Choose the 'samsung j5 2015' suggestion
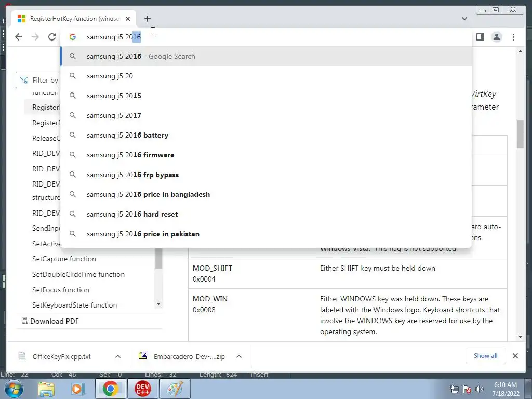This screenshot has width=532, height=399. coord(267,96)
